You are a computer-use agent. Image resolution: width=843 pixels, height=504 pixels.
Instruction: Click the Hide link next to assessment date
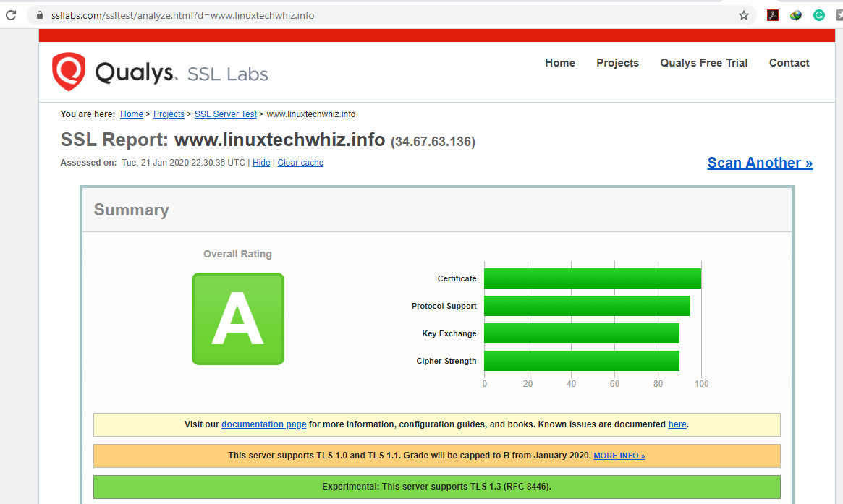(261, 162)
